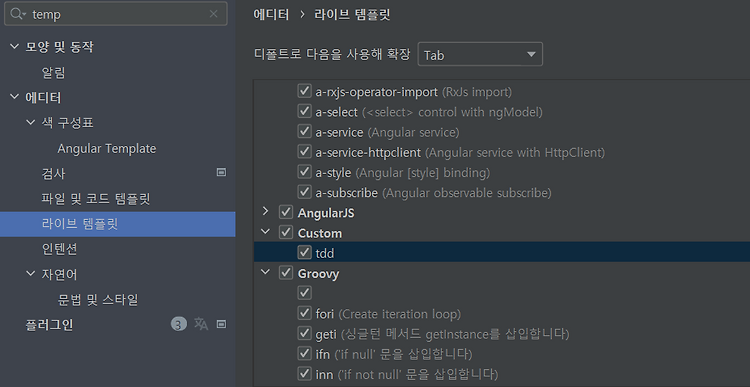
Task: Toggle the AngularJS group checkbox
Action: (286, 212)
